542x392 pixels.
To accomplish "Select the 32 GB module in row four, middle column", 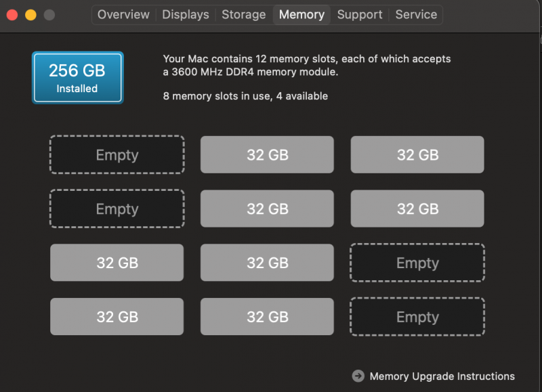I will [267, 316].
